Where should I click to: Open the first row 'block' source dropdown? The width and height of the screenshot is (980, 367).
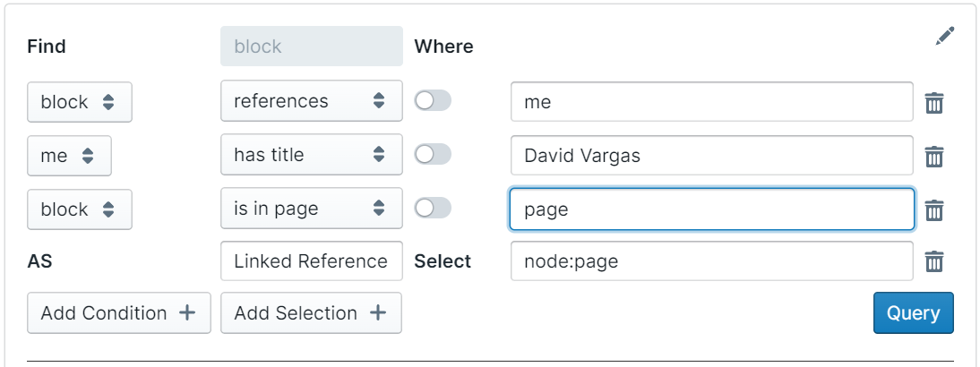(79, 102)
